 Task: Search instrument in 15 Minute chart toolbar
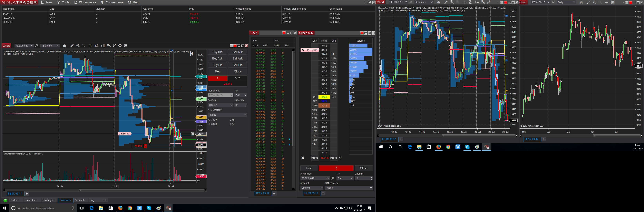click(x=36, y=46)
